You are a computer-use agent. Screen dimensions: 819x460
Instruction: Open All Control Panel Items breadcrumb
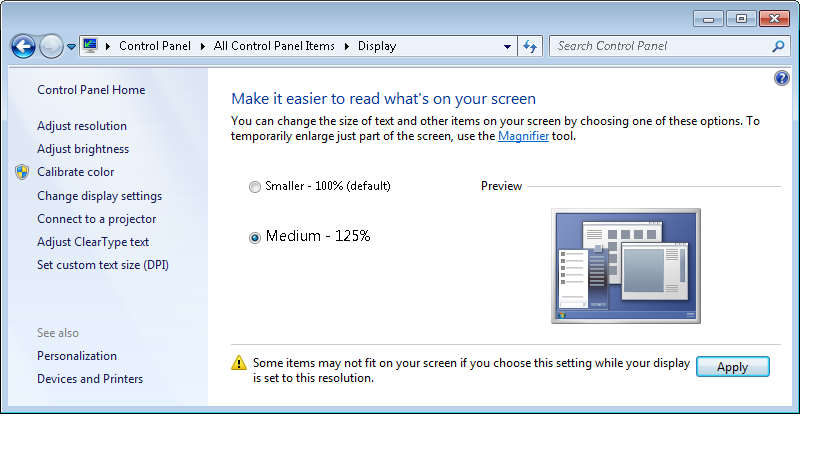pyautogui.click(x=274, y=46)
